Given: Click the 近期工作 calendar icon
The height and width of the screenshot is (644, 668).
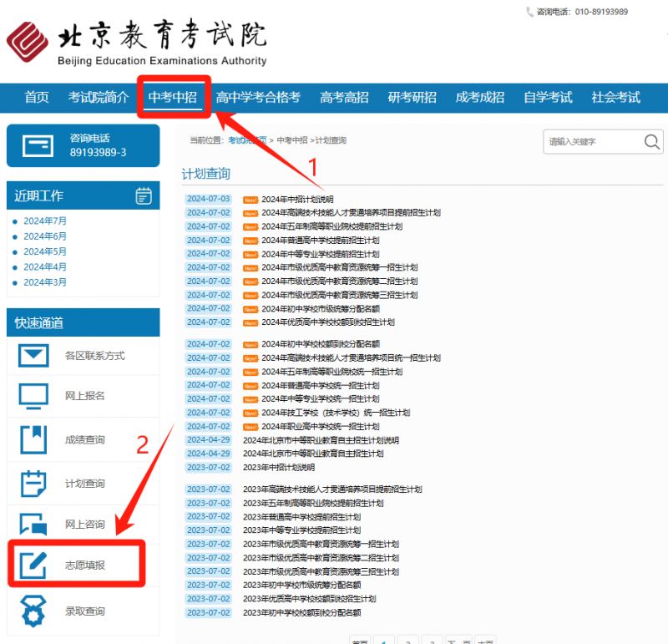Looking at the screenshot, I should point(144,195).
